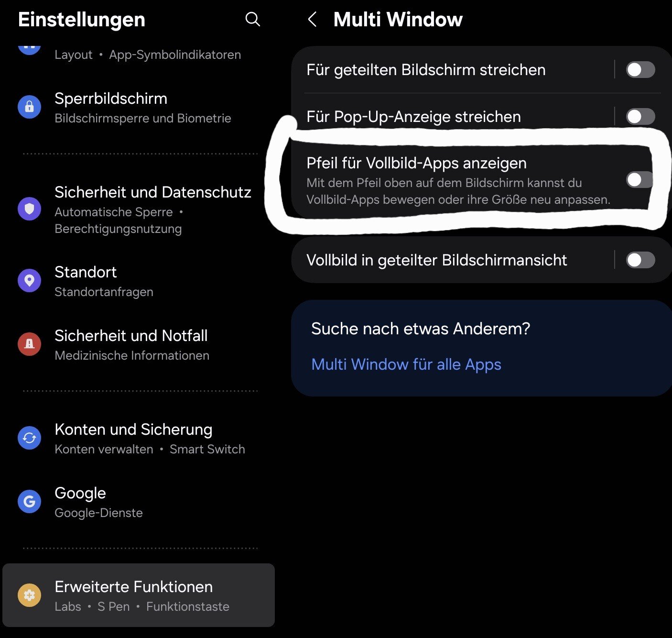The image size is (672, 638).
Task: Tap the Google G icon
Action: (x=29, y=501)
